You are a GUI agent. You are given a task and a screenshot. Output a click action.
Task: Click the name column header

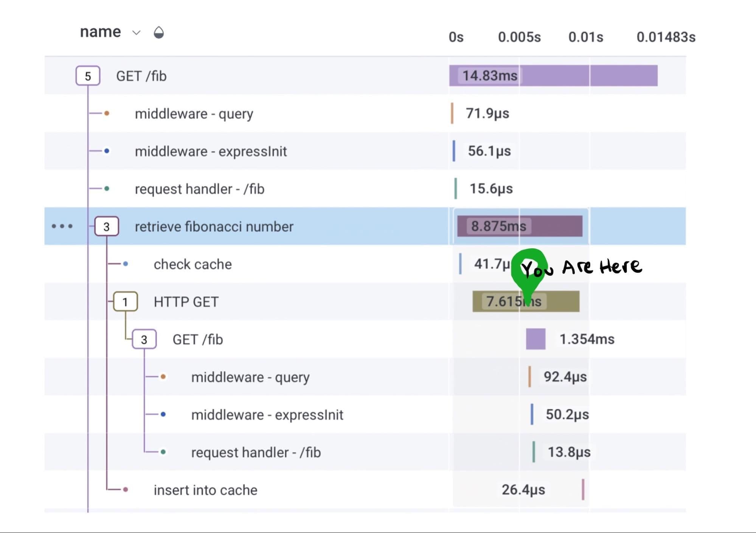tap(100, 32)
